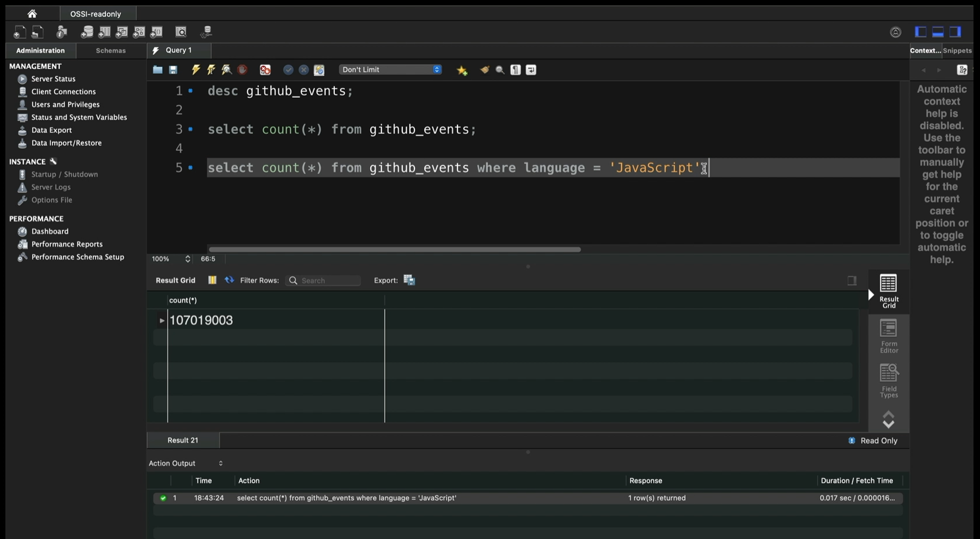
Task: Open a script file in the query editor
Action: point(158,70)
